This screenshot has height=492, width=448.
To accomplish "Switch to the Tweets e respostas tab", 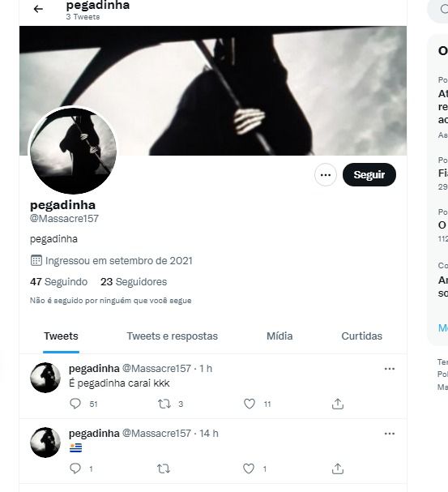I will coord(172,336).
